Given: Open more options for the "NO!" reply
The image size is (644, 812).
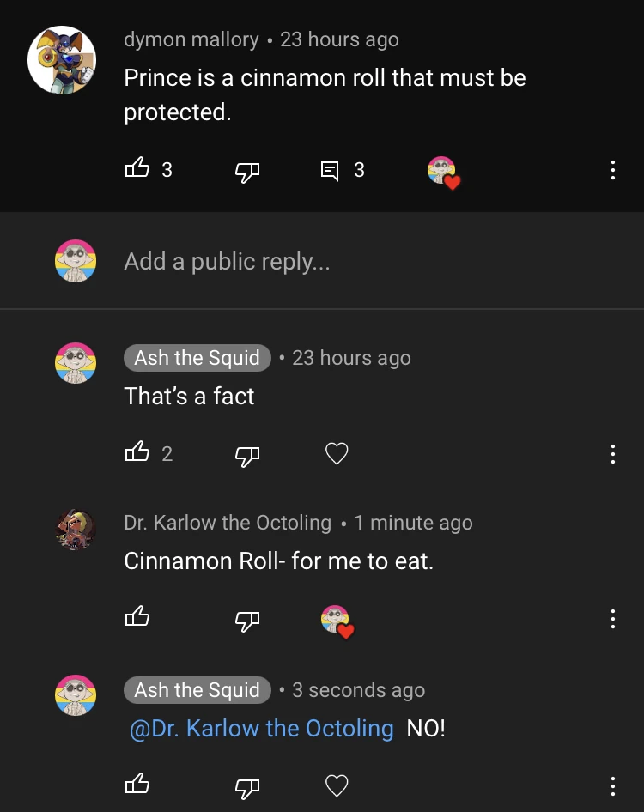Looking at the screenshot, I should 612,785.
